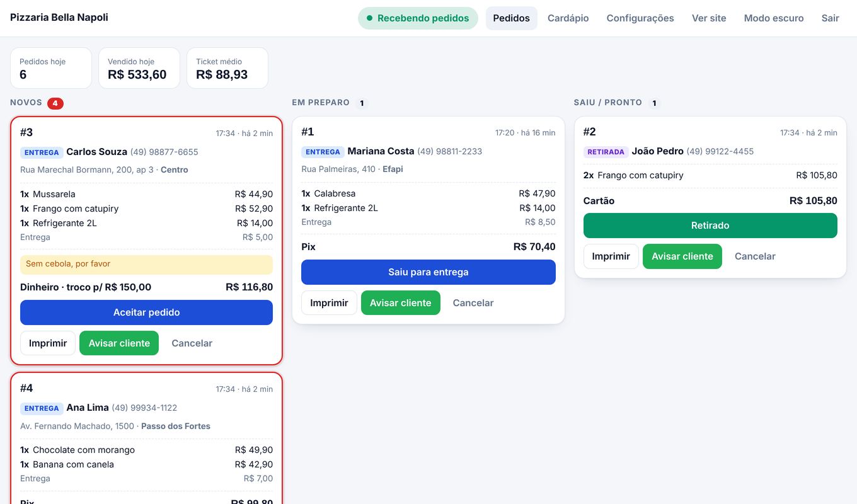Click Carlos Souza's phone (49) 98877-6655
The image size is (857, 504).
tap(164, 152)
